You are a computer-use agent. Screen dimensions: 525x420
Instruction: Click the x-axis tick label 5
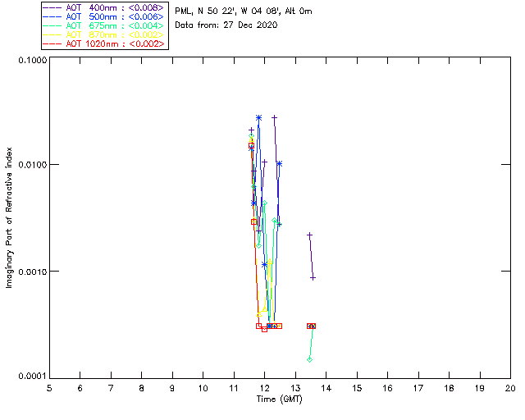click(x=49, y=388)
